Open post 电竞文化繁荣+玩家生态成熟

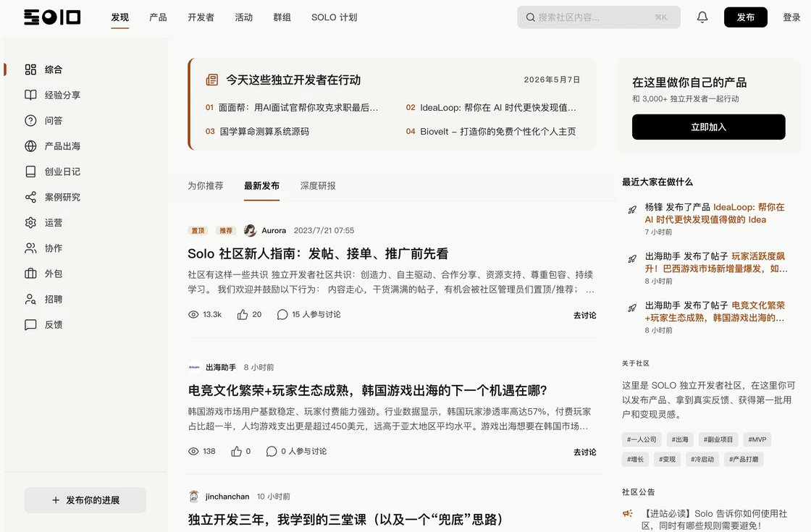[367, 390]
